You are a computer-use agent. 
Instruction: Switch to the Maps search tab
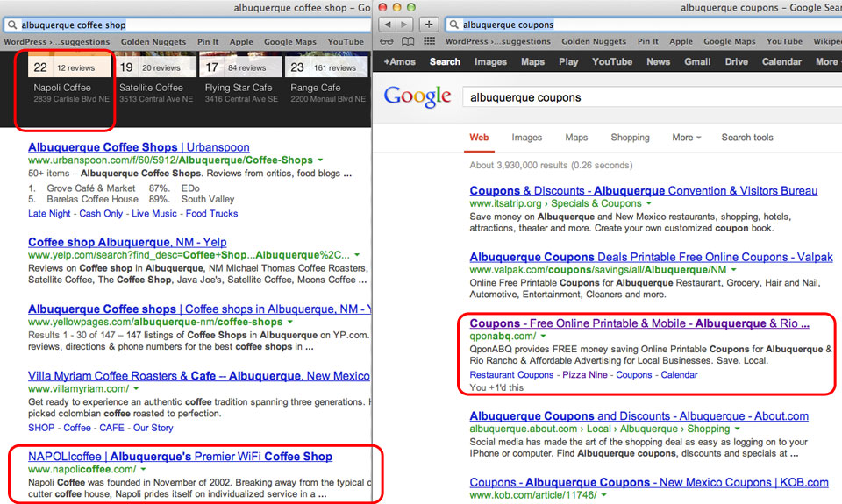(576, 138)
